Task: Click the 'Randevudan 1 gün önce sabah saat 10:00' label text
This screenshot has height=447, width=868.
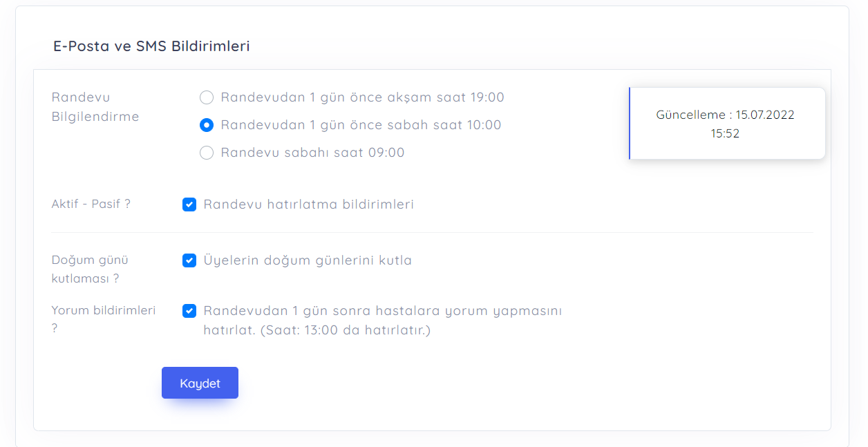Action: point(361,125)
